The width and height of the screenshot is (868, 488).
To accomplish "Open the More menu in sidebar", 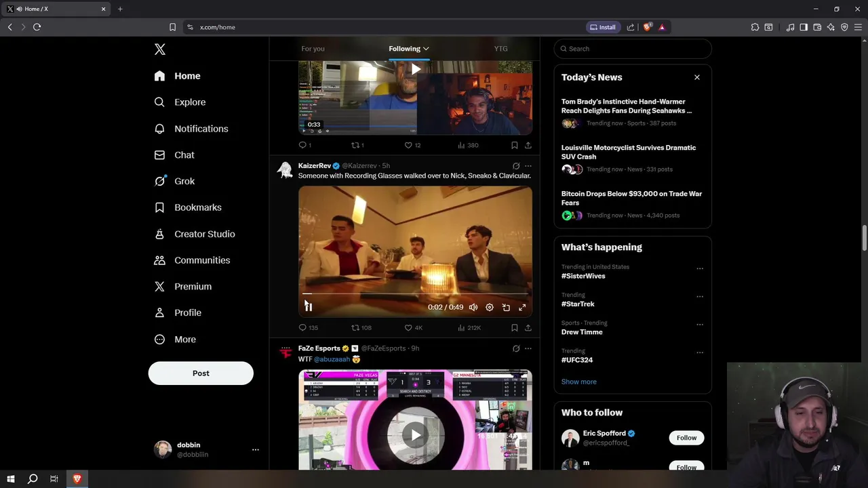I will coord(175,340).
